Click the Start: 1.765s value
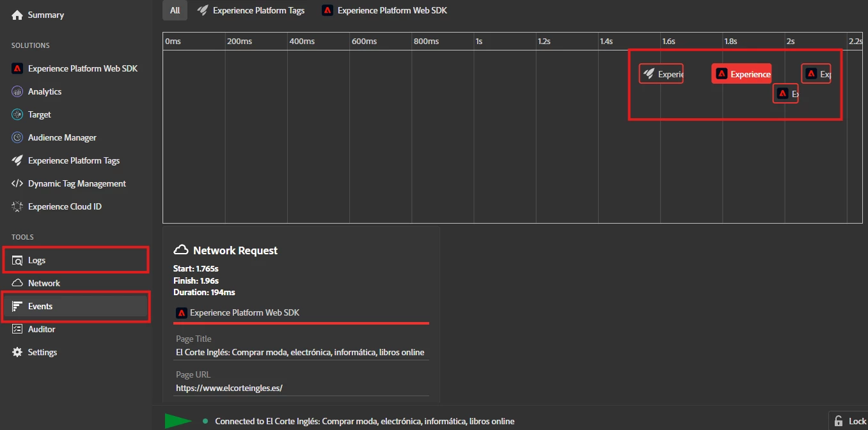This screenshot has height=430, width=868. coord(196,269)
